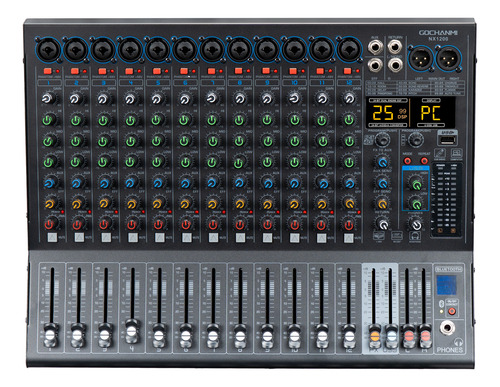This screenshot has height=387, width=500.
Task: Mute channel 1 with its mute button
Action: (x=52, y=237)
